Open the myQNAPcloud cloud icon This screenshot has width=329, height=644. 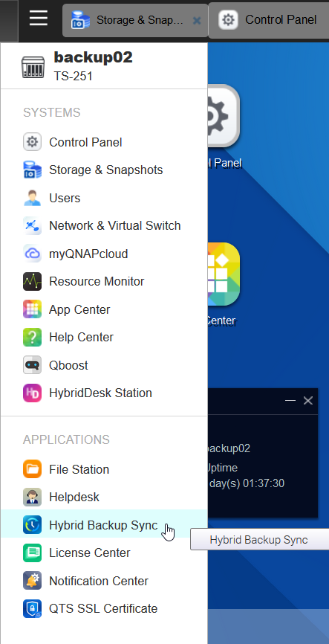[x=32, y=254]
